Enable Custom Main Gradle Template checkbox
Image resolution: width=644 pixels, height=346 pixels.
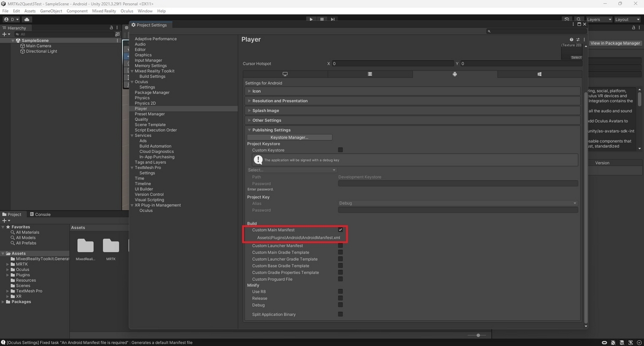pyautogui.click(x=340, y=253)
